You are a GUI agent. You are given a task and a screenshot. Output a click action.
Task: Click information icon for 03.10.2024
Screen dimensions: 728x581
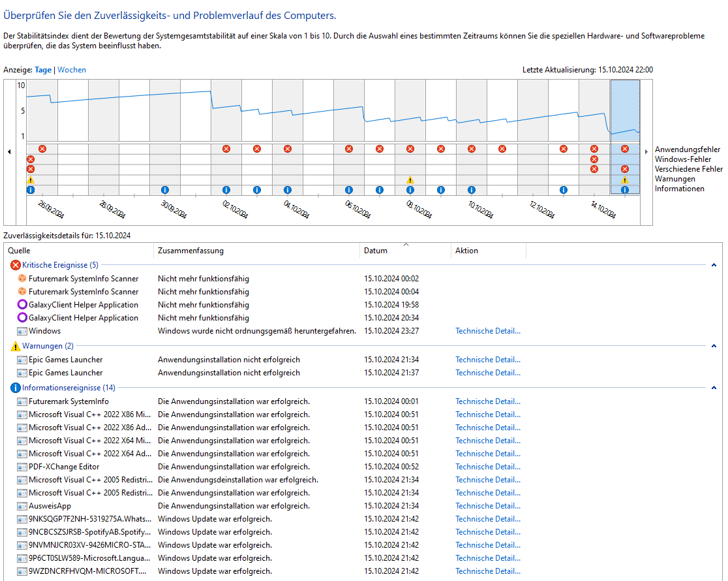click(257, 189)
